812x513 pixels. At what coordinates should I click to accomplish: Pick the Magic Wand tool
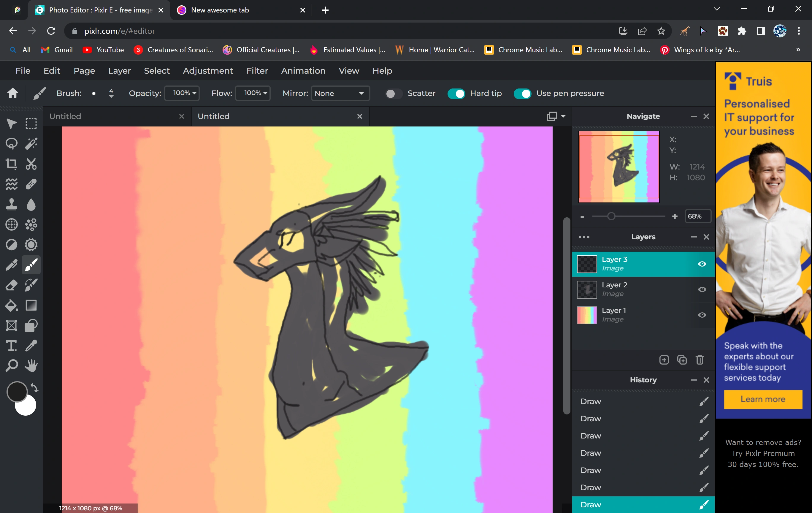click(31, 144)
